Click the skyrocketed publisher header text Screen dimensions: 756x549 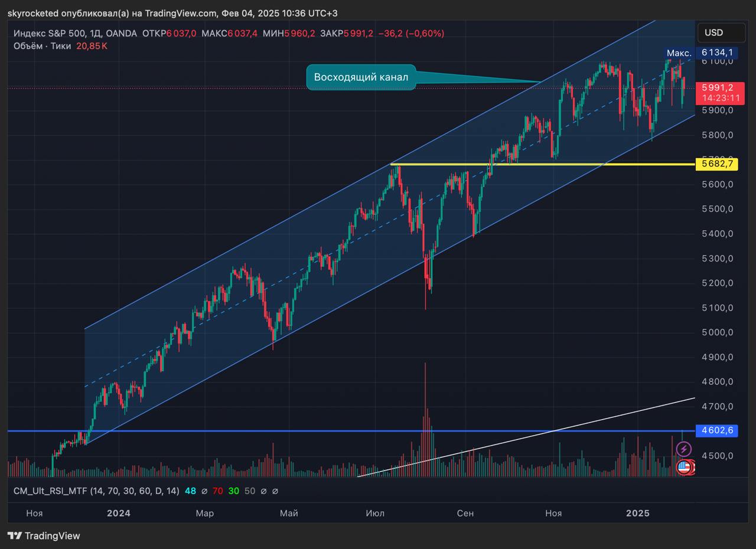click(x=172, y=13)
